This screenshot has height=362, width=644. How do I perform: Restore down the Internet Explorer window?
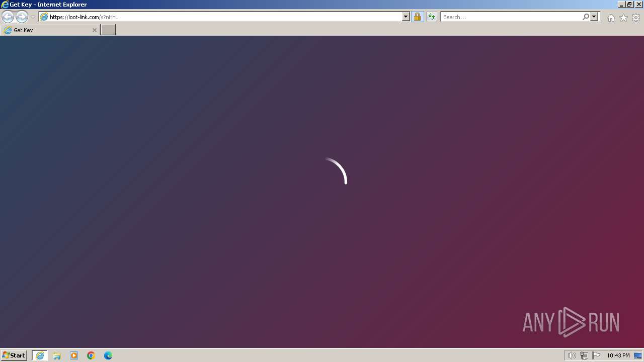click(629, 4)
